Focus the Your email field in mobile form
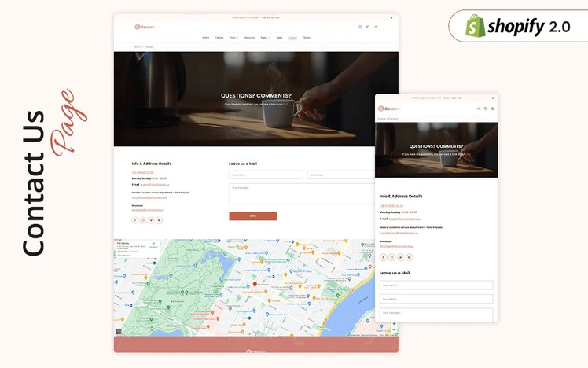Screen dimensions: 588x368 click(436, 299)
